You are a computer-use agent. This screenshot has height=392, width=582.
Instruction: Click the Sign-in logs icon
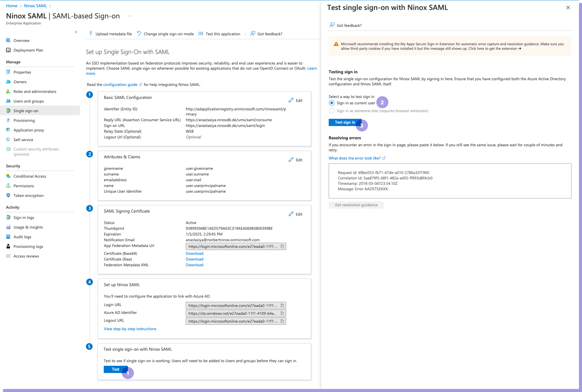tap(8, 217)
